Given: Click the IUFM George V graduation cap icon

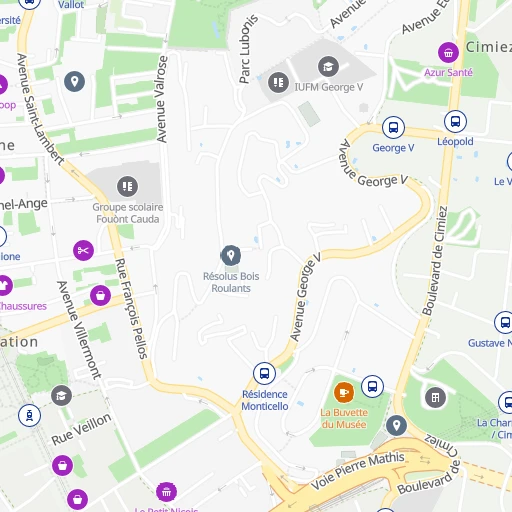Looking at the screenshot, I should click(328, 67).
